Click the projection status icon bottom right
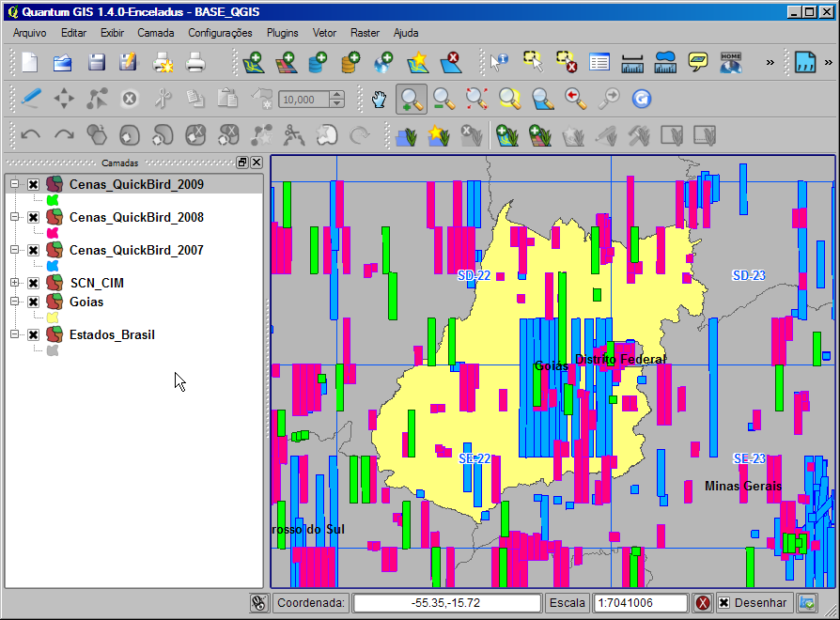The width and height of the screenshot is (840, 620). click(x=807, y=603)
